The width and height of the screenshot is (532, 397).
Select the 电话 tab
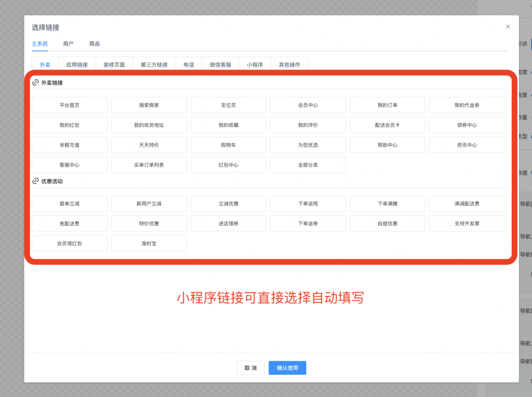tap(189, 63)
